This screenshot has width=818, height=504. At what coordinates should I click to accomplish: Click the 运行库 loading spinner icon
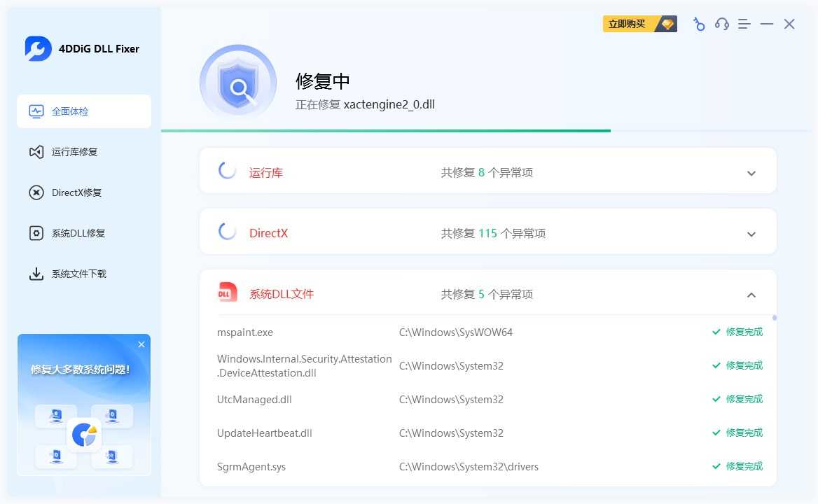[x=227, y=170]
